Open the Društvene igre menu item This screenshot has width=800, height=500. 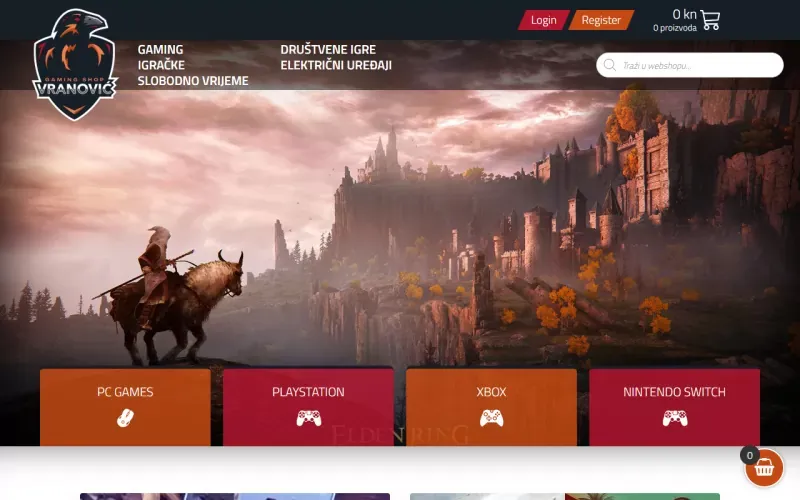coord(328,49)
